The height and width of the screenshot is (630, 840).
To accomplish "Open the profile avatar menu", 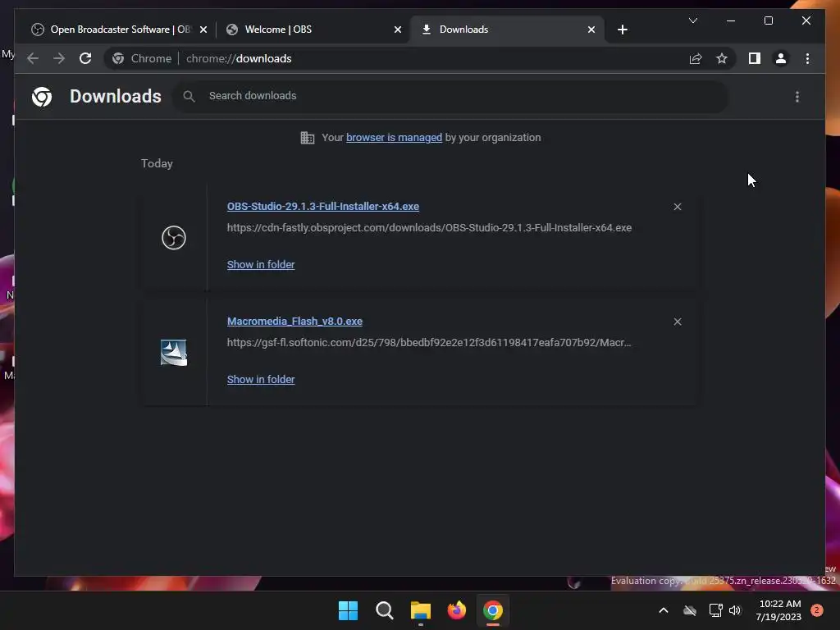I will tap(781, 58).
